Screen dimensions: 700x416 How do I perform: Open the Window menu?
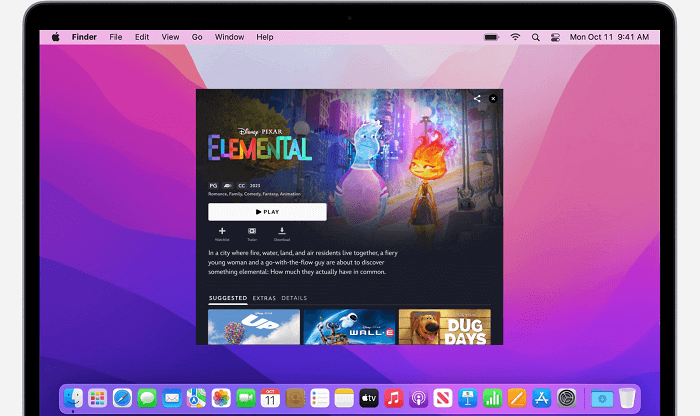point(229,37)
